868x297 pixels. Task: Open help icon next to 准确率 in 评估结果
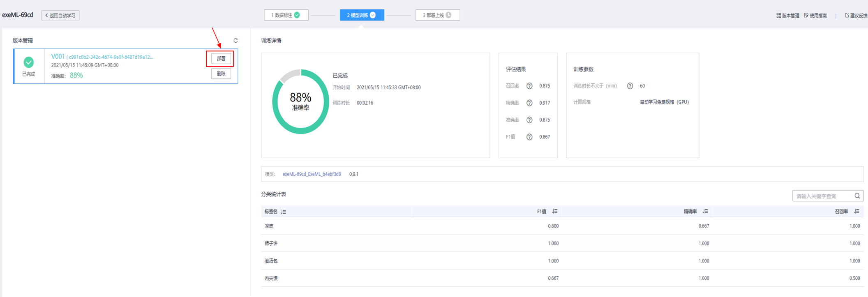[529, 120]
